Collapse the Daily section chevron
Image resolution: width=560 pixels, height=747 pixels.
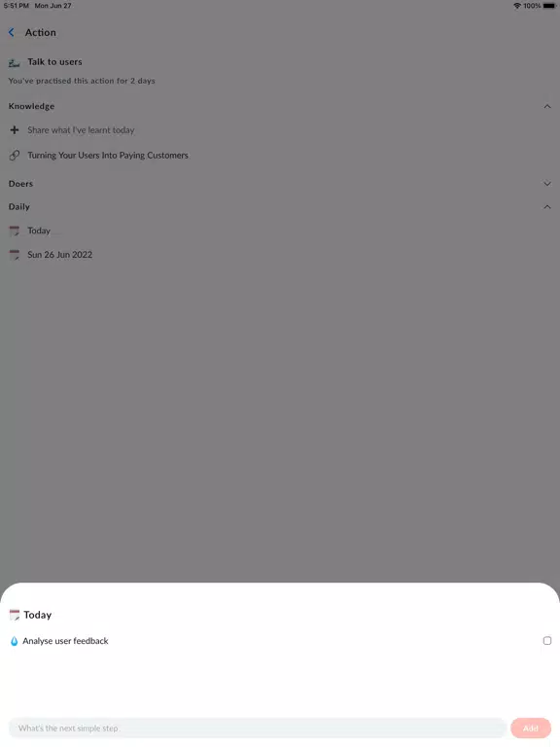point(547,207)
